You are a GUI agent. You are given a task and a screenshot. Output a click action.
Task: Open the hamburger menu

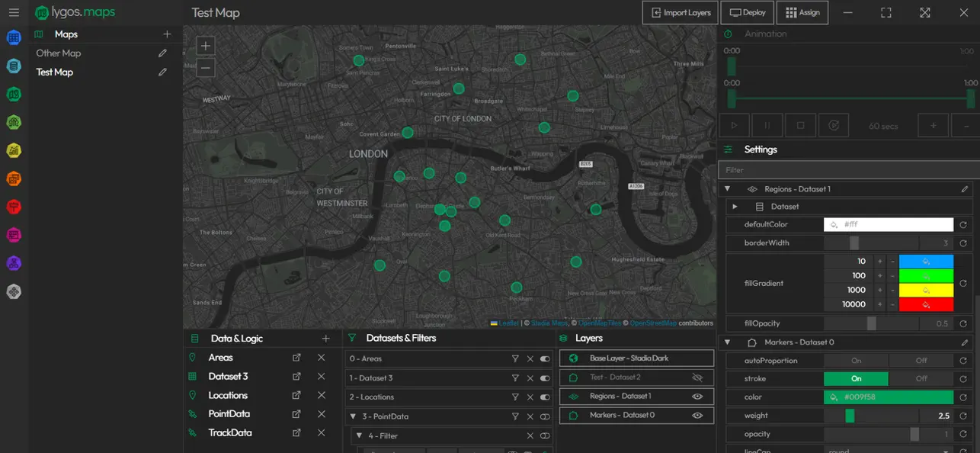pyautogui.click(x=14, y=13)
